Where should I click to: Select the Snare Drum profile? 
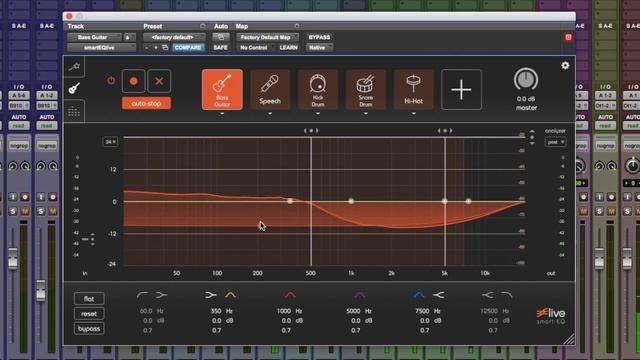click(365, 89)
